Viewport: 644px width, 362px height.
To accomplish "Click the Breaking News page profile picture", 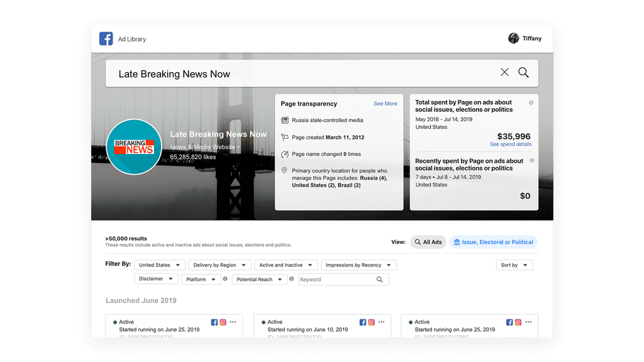I will click(134, 147).
